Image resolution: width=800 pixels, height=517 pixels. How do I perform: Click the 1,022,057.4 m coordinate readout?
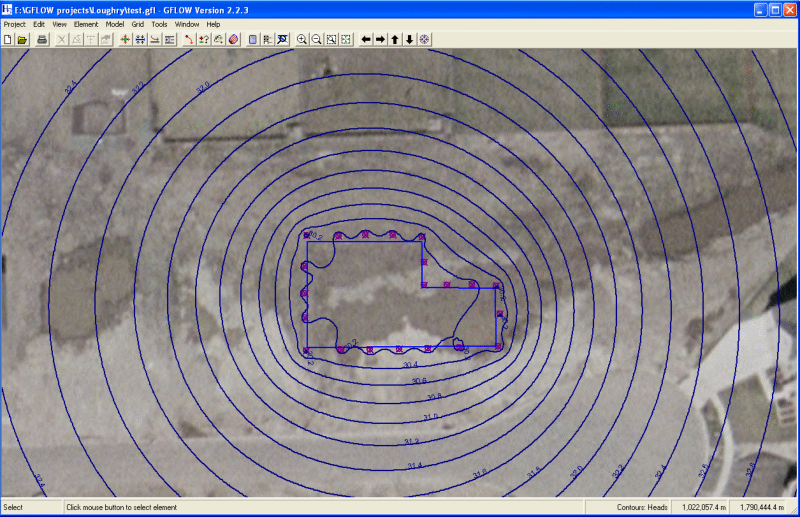coord(703,507)
